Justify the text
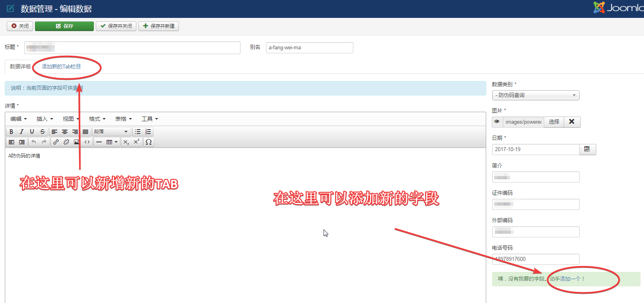The image size is (644, 303). [x=85, y=132]
